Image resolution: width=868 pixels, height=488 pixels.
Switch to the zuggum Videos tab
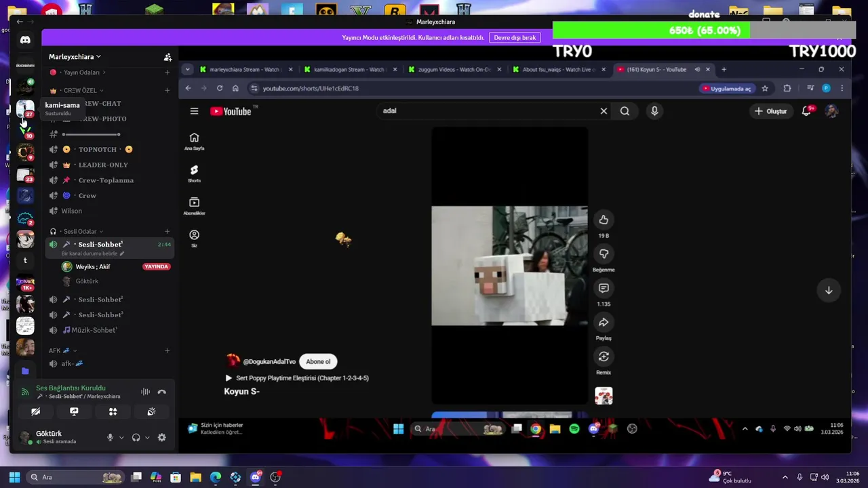coord(454,69)
